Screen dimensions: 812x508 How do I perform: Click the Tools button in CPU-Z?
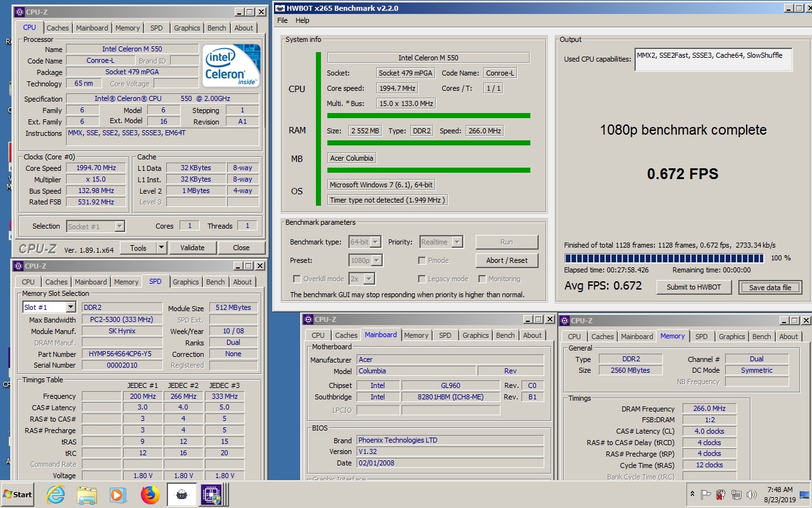[138, 248]
